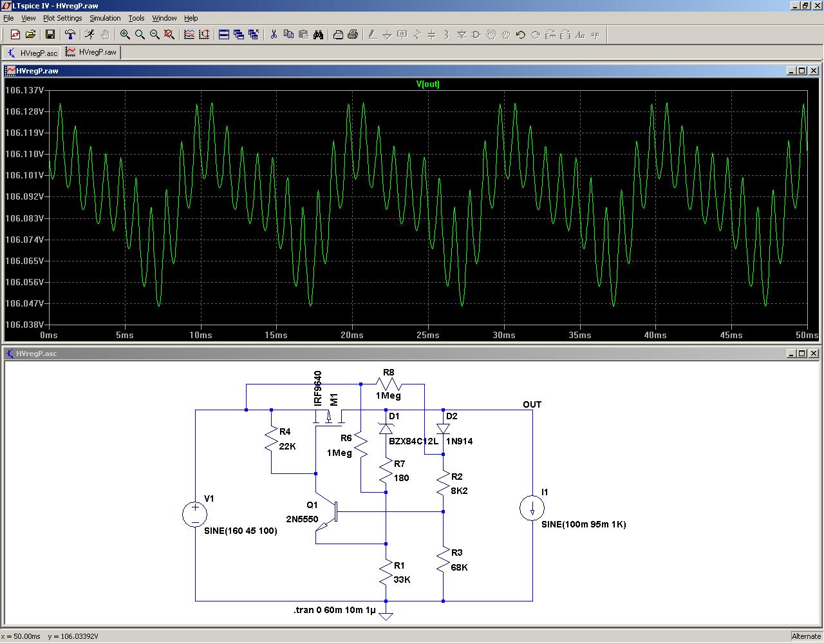Click the scissors Cut icon
Screen dimensions: 824x644
click(x=274, y=35)
